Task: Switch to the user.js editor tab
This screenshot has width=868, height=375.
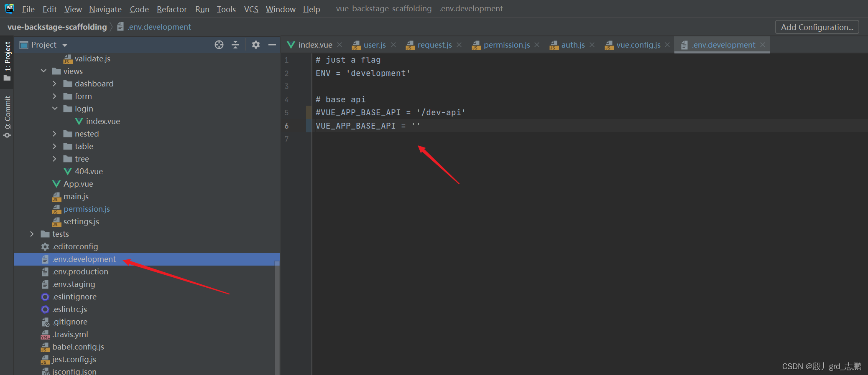Action: (x=374, y=45)
